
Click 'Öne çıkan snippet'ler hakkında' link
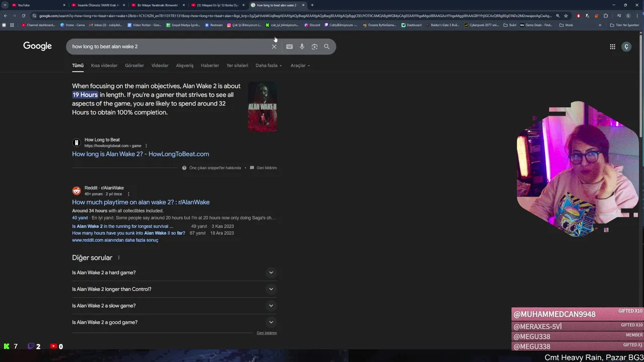[215, 168]
